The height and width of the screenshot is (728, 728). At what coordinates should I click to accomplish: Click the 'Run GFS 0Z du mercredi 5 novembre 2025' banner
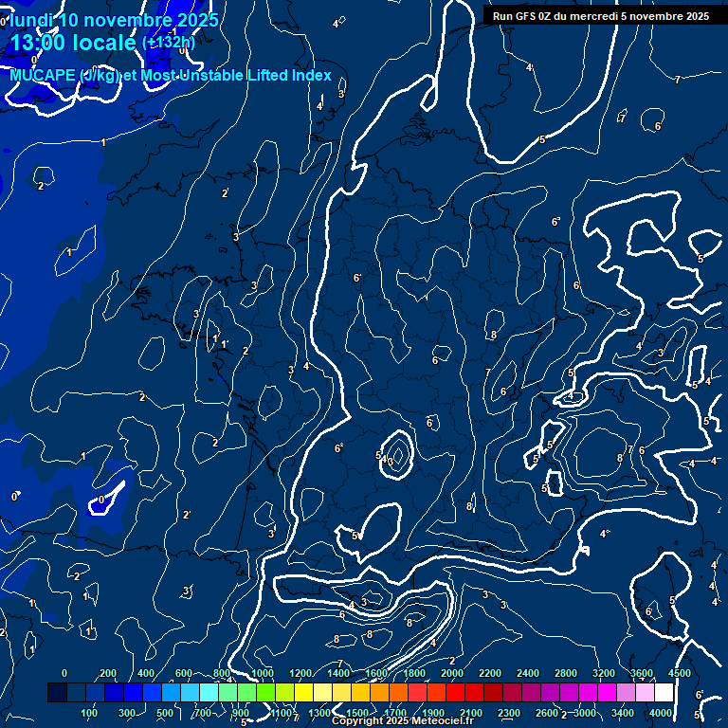click(601, 16)
